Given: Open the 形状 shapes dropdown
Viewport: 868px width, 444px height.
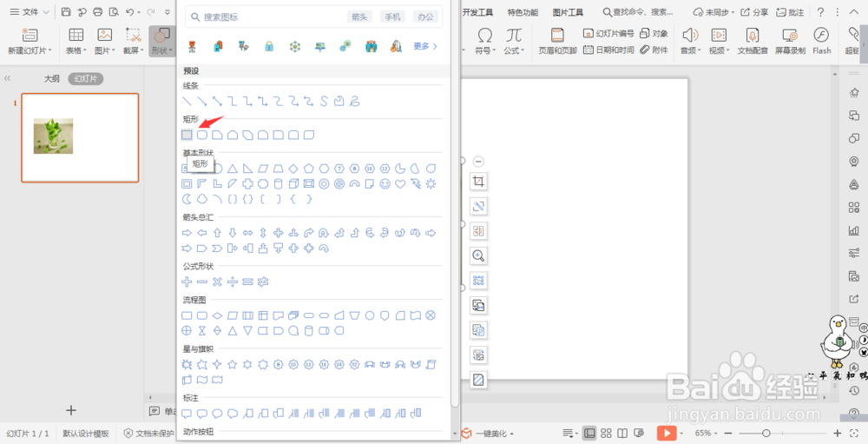Looking at the screenshot, I should [x=161, y=41].
